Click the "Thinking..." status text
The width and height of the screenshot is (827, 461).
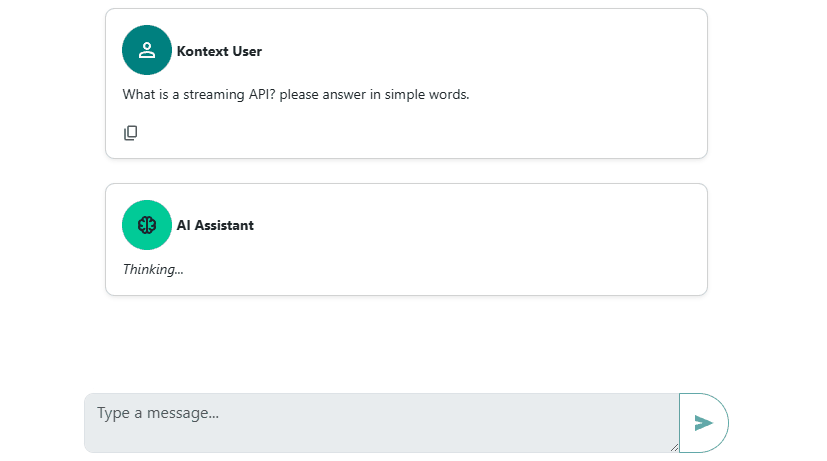(153, 269)
